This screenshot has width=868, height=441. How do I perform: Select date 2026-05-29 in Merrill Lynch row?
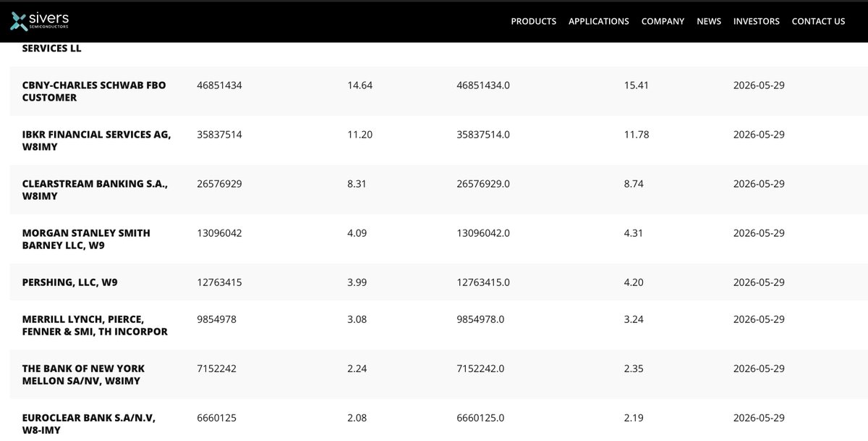(x=759, y=319)
